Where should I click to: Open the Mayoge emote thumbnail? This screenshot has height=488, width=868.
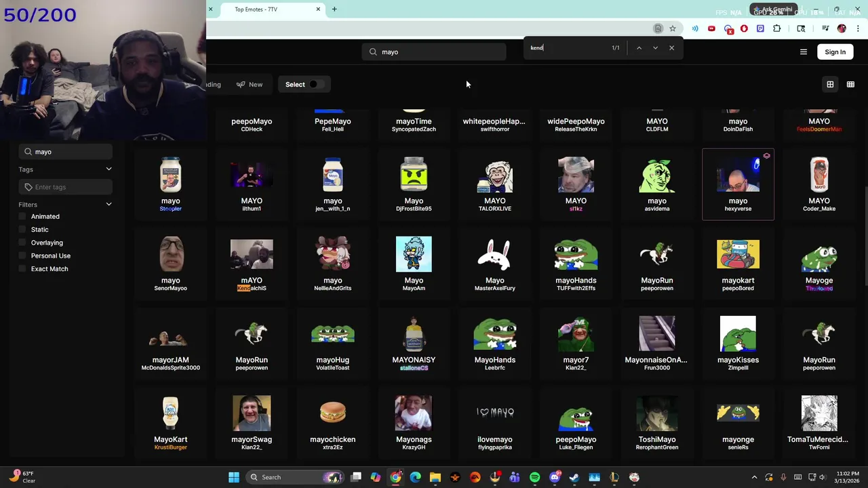pyautogui.click(x=819, y=255)
